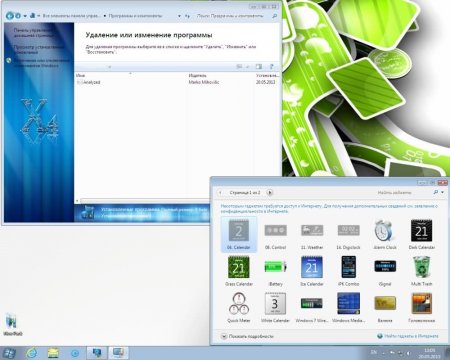Viewport: 450px width, 360px height.
Task: Select the Multi Trash gadget
Action: coord(422,271)
